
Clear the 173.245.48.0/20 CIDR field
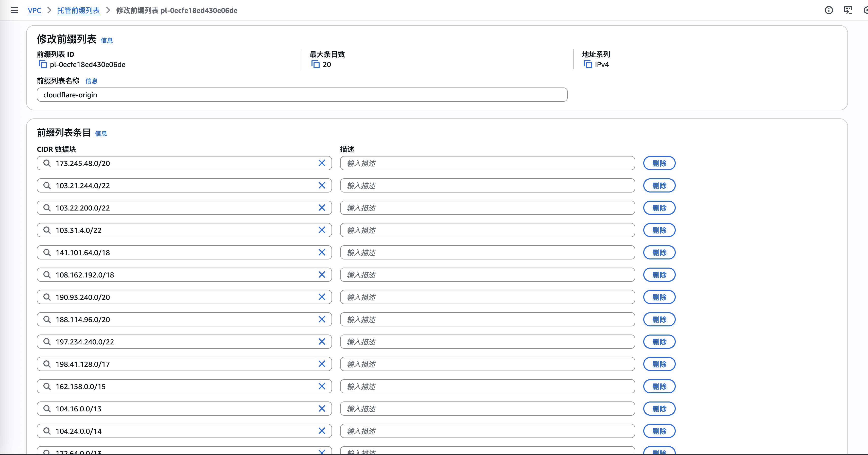(322, 163)
